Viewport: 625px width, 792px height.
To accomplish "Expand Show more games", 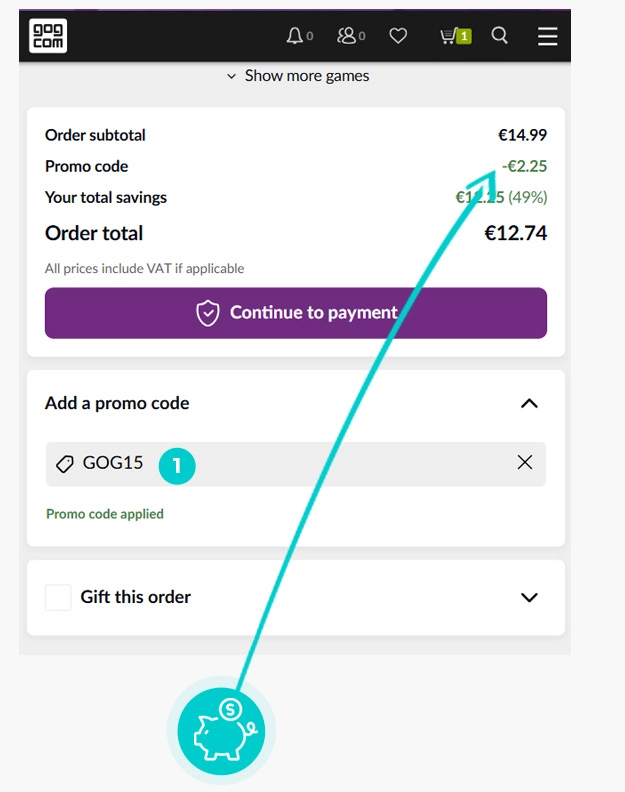I will [x=297, y=76].
